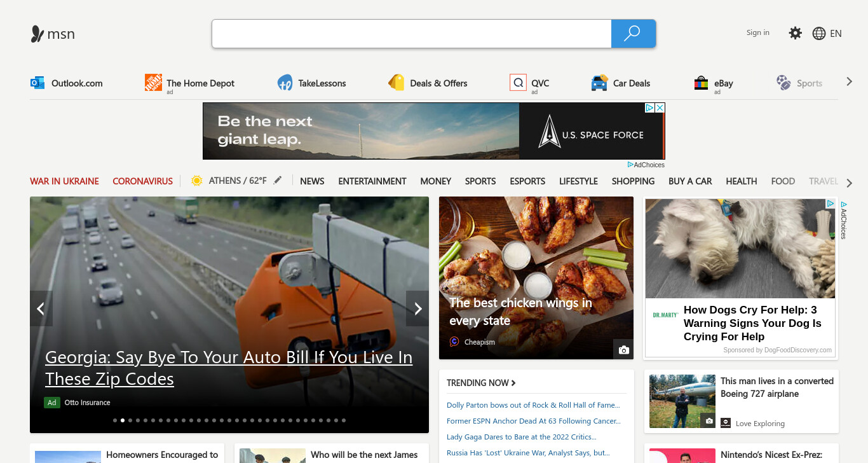Open the FOOD tab
This screenshot has width=868, height=463.
point(783,181)
